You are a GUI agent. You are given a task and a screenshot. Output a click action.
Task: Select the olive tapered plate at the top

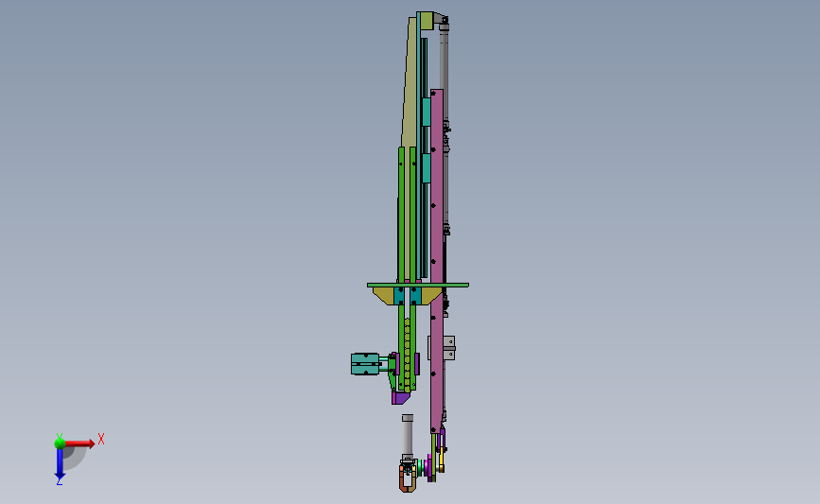[x=410, y=82]
